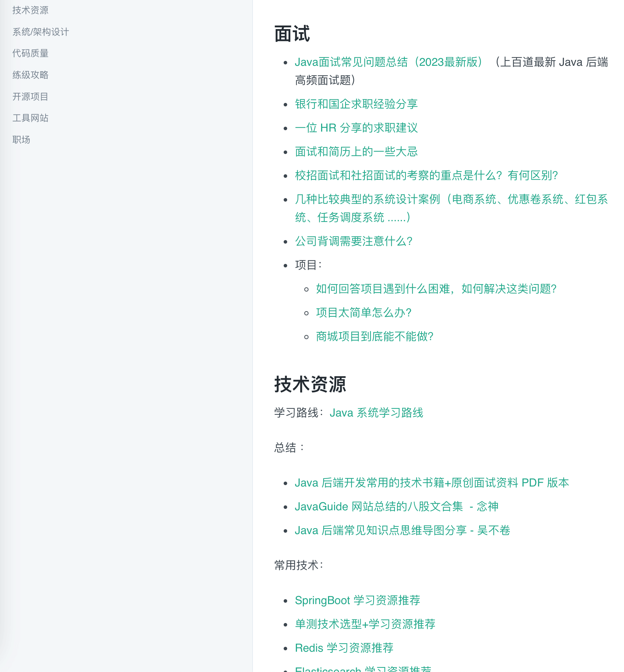Open 职场 navigation entry
624x672 pixels.
coord(21,140)
